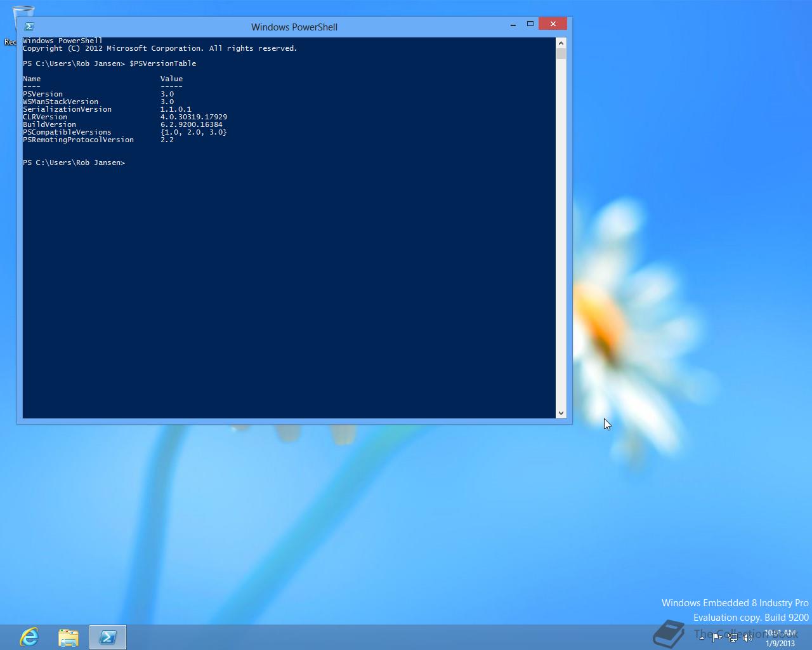
Task: Click the CLRVersion row name
Action: pos(45,117)
